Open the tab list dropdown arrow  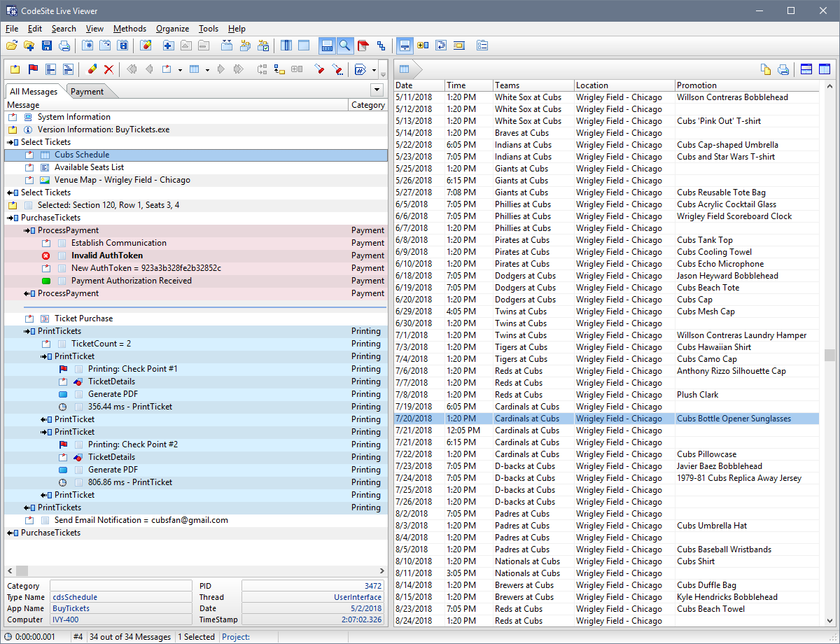tap(377, 90)
